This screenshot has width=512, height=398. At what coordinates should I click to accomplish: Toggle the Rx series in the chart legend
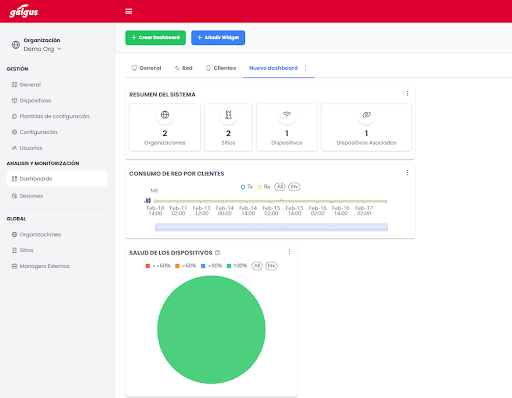(263, 187)
